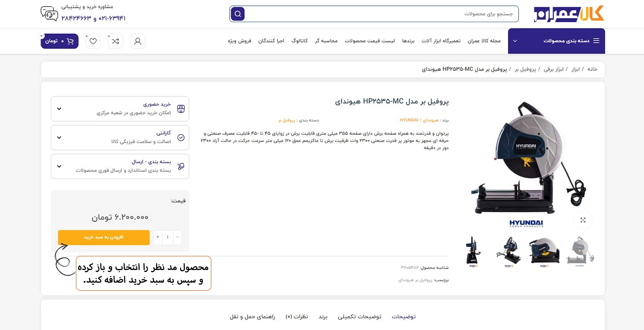Viewport: 644px width, 330px height.
Task: Switch to the راهنمای حمل و نقل tab
Action: 252,316
